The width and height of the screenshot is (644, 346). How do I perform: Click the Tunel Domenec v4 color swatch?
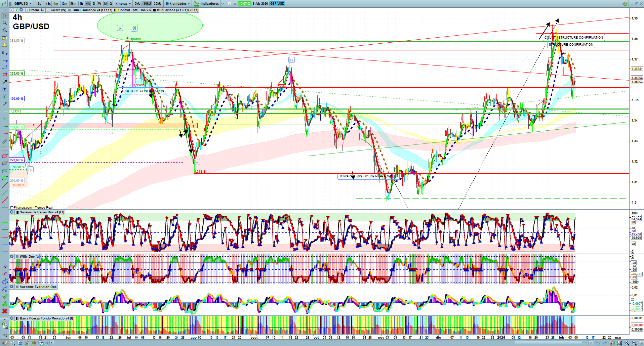(70, 10)
